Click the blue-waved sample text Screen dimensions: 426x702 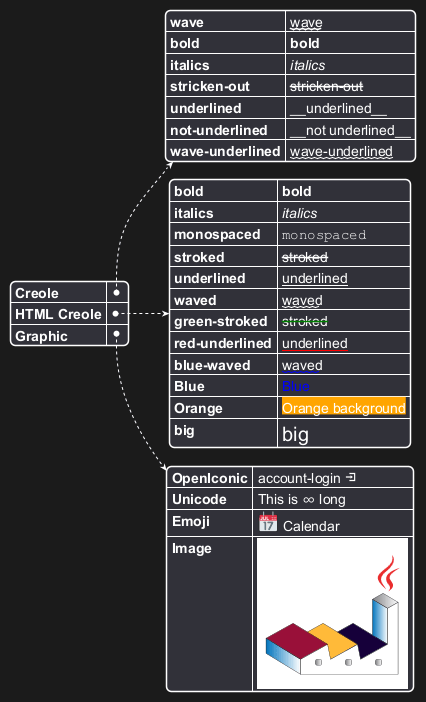pyautogui.click(x=302, y=365)
